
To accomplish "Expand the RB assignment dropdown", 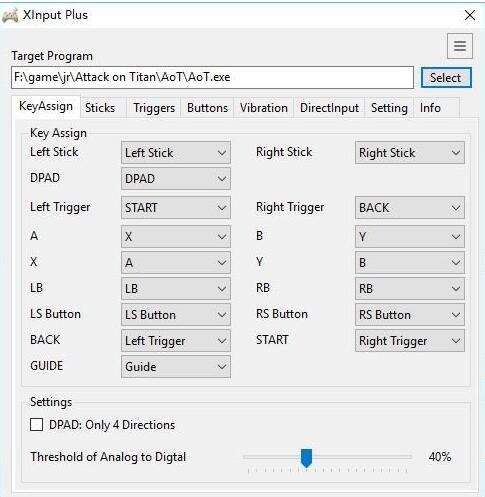I will coord(410,289).
